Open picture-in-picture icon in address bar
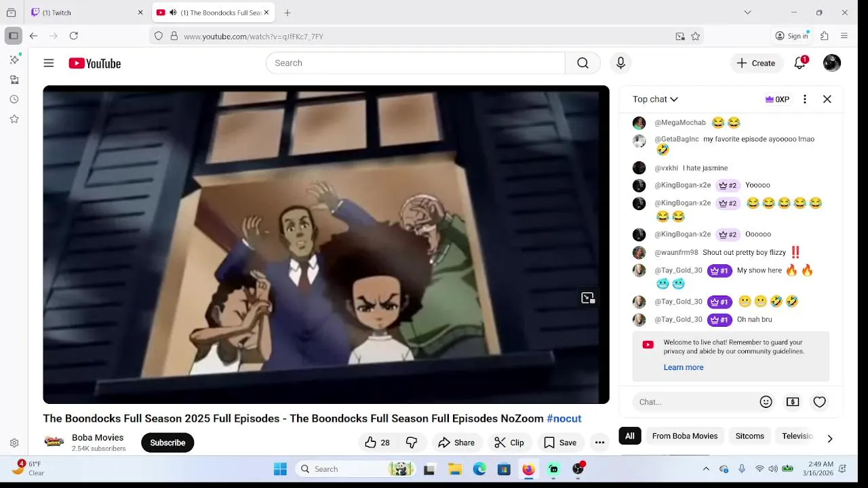The image size is (868, 488). pos(680,37)
